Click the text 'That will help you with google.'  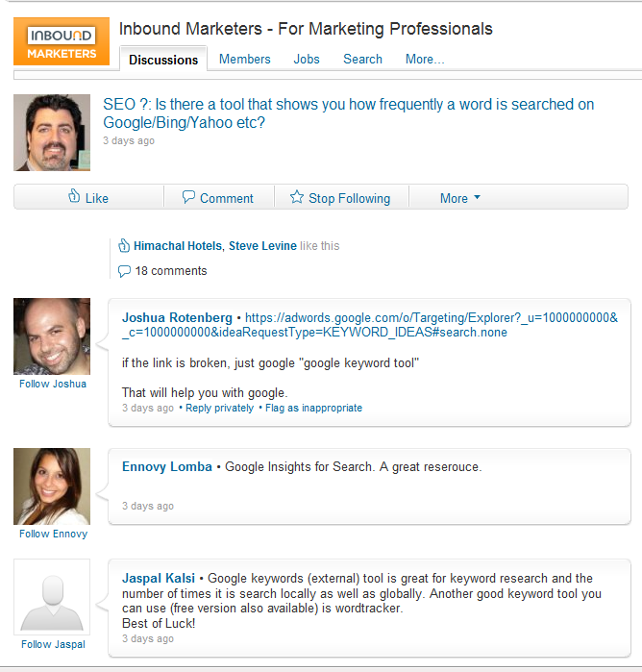(205, 392)
